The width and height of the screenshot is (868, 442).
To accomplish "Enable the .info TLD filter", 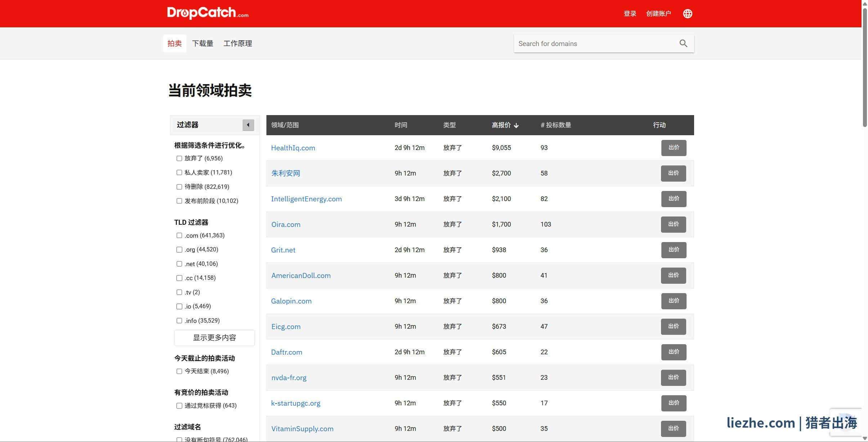I will [x=179, y=321].
